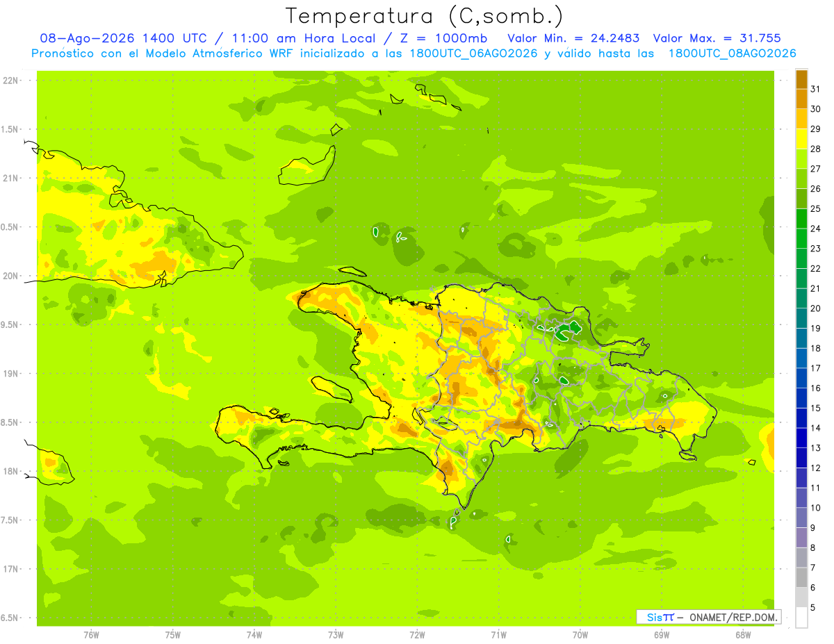Click the '70W' longitude label
The width and height of the screenshot is (834, 644).
click(x=580, y=635)
